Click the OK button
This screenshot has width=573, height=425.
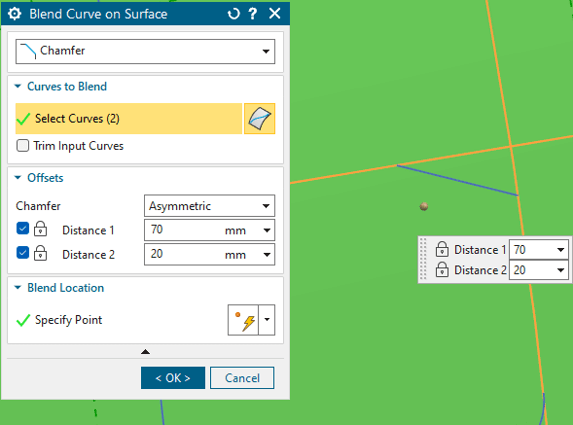coord(173,378)
